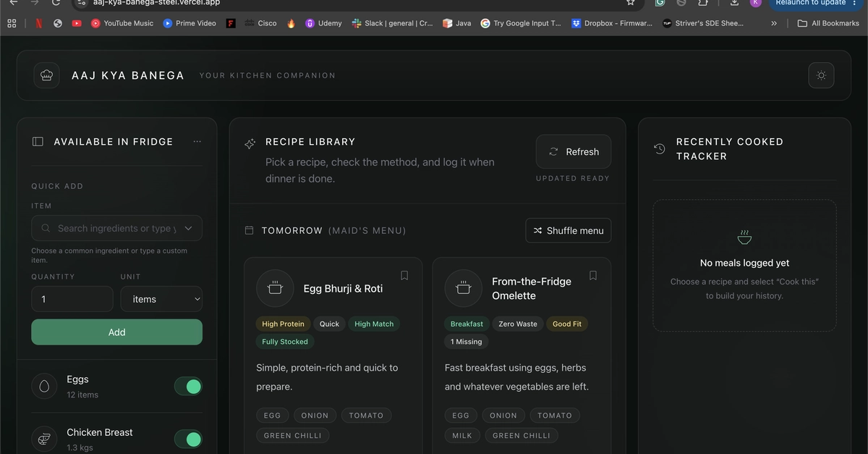Reload the page in the browser

coord(56,2)
